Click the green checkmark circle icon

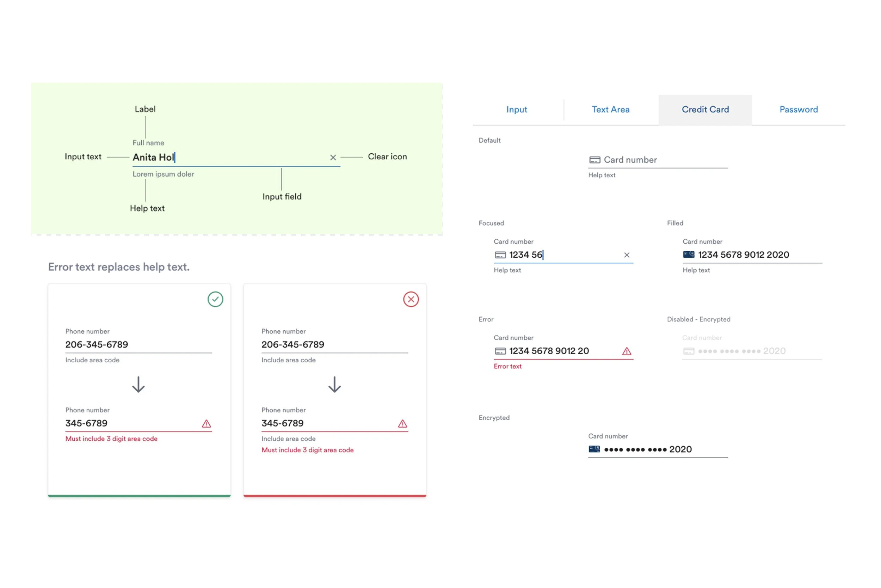[x=215, y=299]
